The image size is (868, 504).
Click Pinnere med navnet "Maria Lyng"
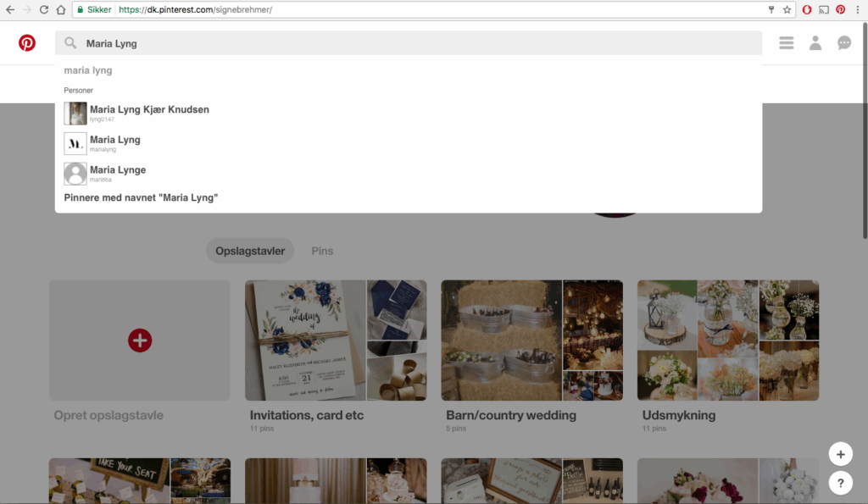pos(142,197)
